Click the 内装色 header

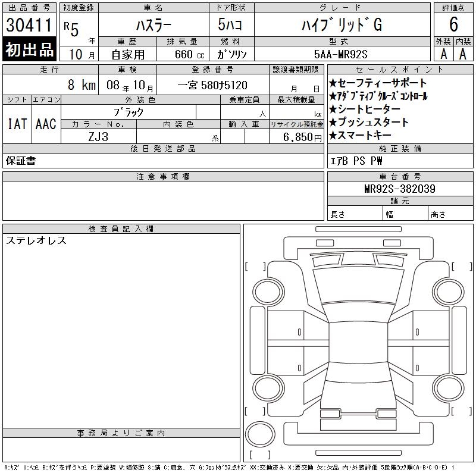[178, 124]
